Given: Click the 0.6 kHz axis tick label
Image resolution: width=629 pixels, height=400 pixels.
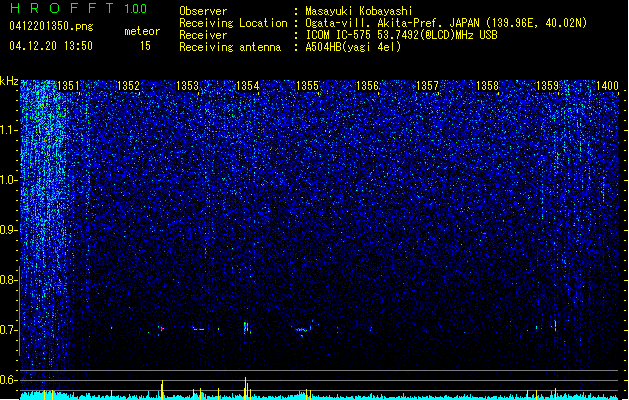Looking at the screenshot, I should coord(9,380).
